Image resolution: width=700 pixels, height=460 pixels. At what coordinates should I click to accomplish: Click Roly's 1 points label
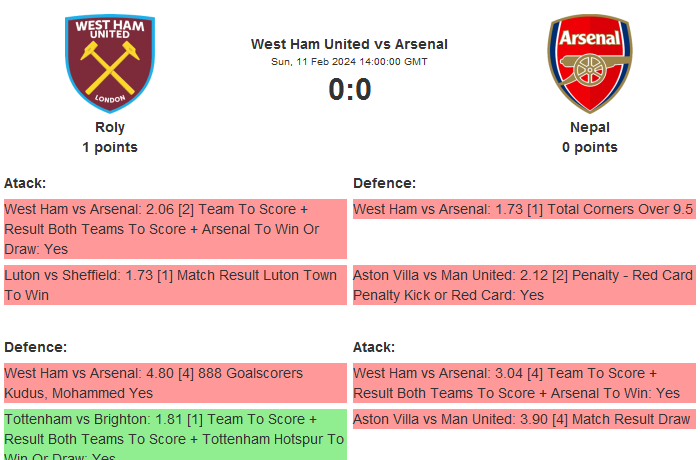pyautogui.click(x=110, y=147)
